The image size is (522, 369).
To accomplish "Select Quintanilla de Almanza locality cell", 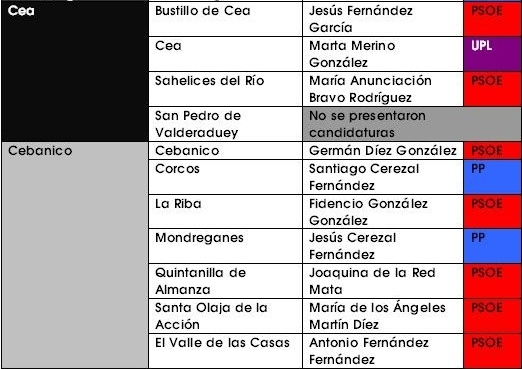I will (x=225, y=281).
